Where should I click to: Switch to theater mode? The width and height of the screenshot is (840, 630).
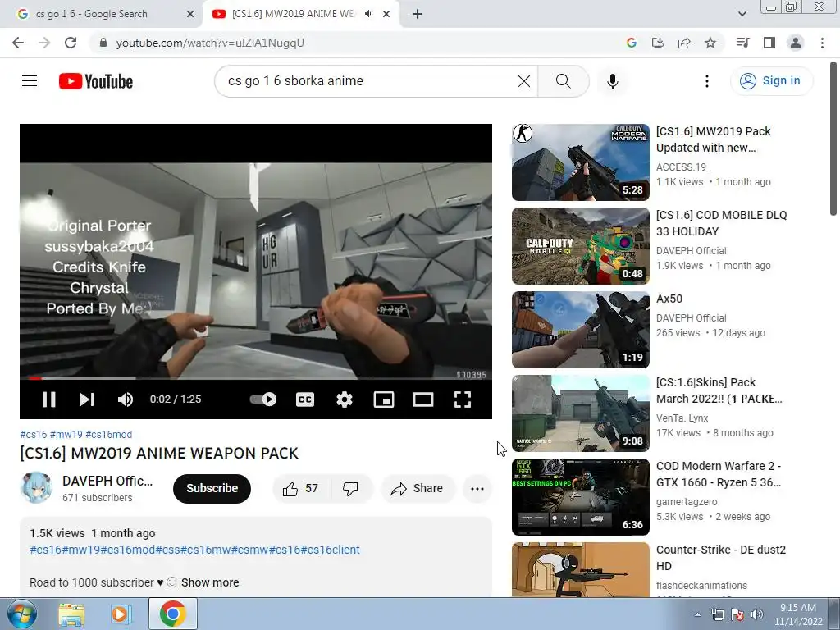423,399
